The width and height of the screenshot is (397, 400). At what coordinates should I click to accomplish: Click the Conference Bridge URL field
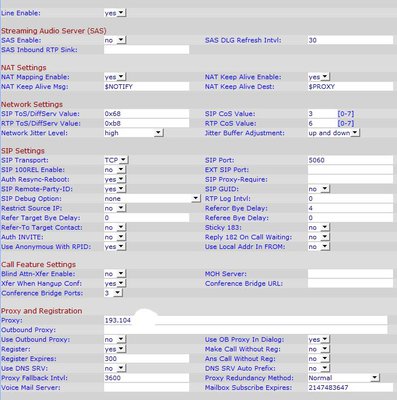pyautogui.click(x=350, y=284)
